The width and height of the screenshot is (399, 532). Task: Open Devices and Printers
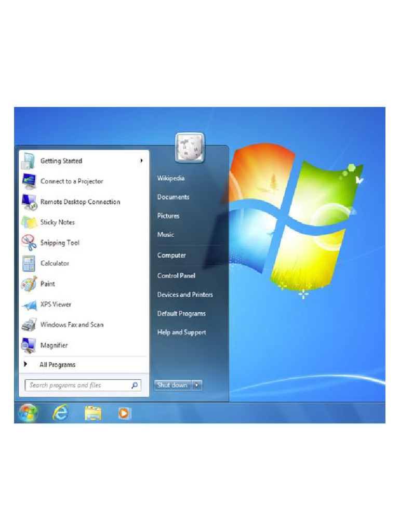click(185, 295)
